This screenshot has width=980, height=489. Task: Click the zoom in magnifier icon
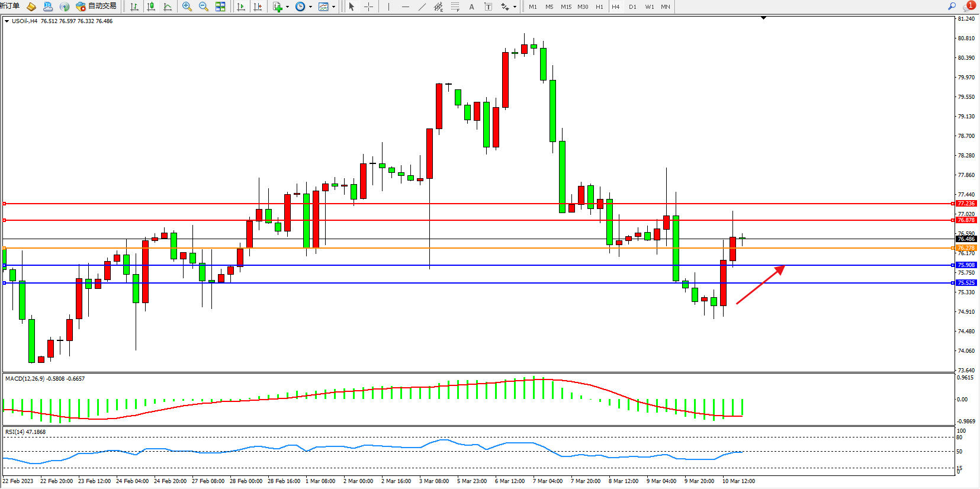coord(187,7)
